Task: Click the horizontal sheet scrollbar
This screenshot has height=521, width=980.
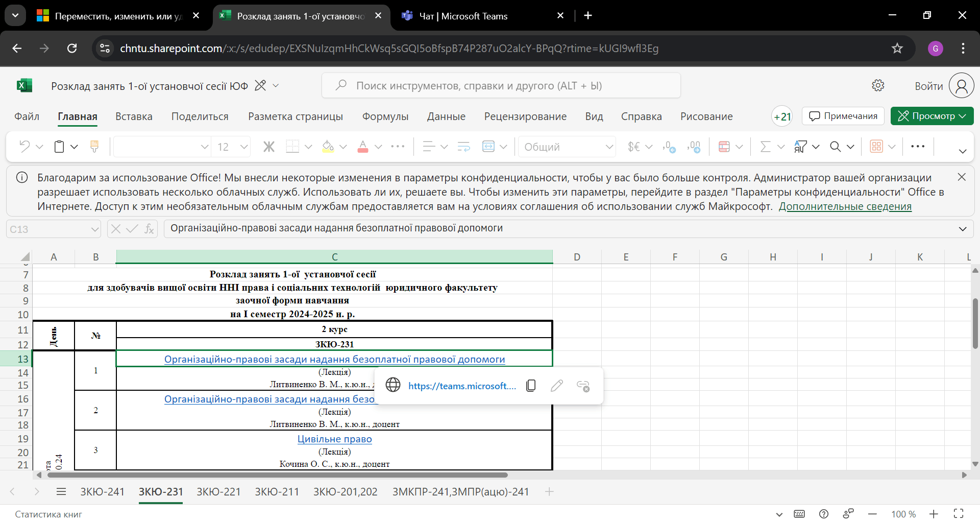Action: (277, 475)
